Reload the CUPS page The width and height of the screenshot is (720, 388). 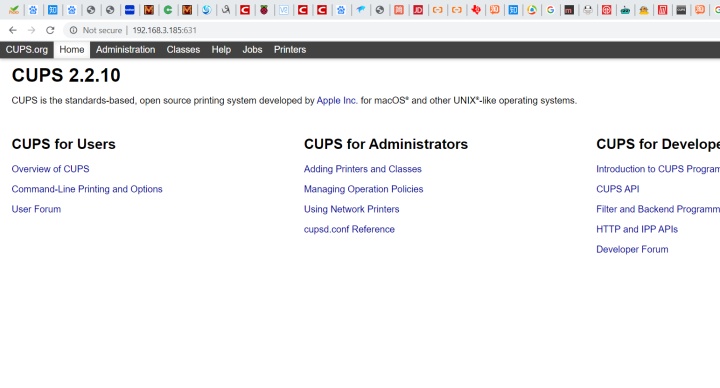click(50, 30)
